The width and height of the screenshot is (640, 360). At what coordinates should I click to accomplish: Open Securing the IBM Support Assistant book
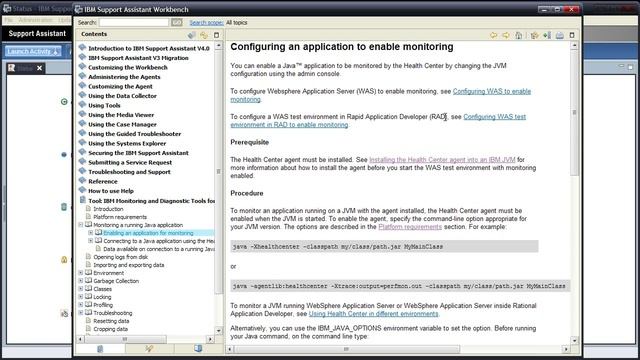coord(138,153)
